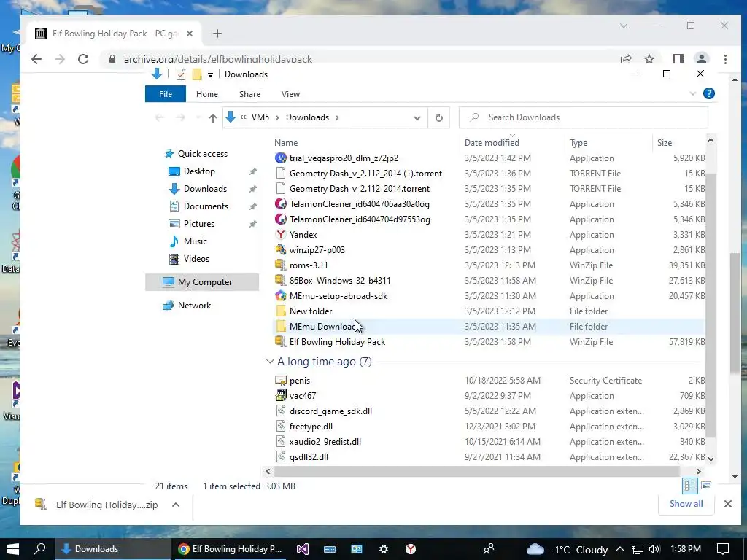Select the TelamonCleaner_id6404706aa30a0og file icon
The height and width of the screenshot is (560, 747).
[x=281, y=204]
